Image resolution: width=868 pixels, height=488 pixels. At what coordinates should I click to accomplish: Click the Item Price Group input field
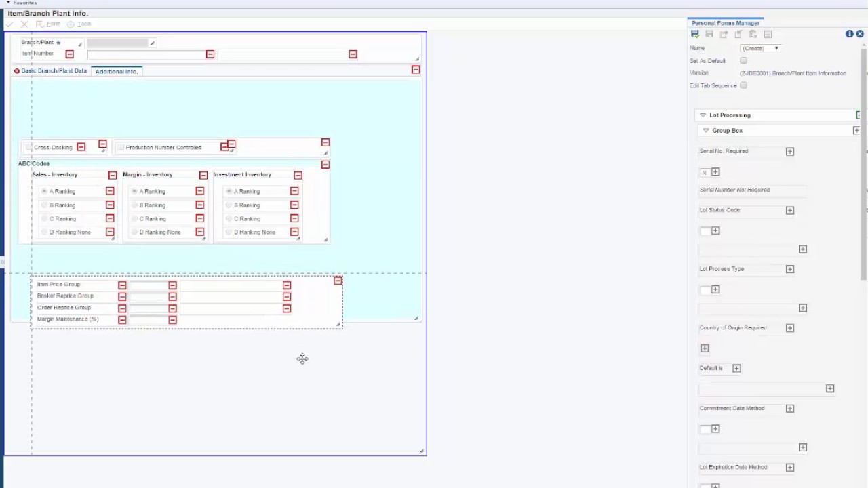pos(149,285)
